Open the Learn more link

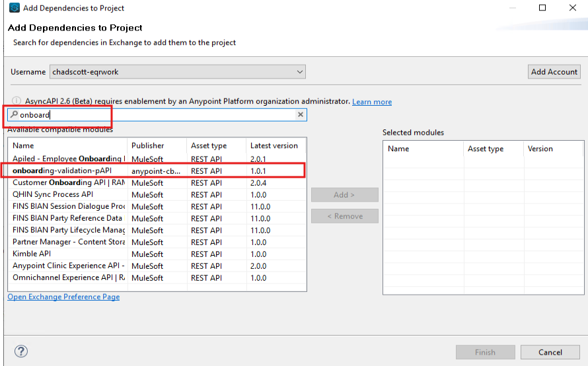(372, 102)
